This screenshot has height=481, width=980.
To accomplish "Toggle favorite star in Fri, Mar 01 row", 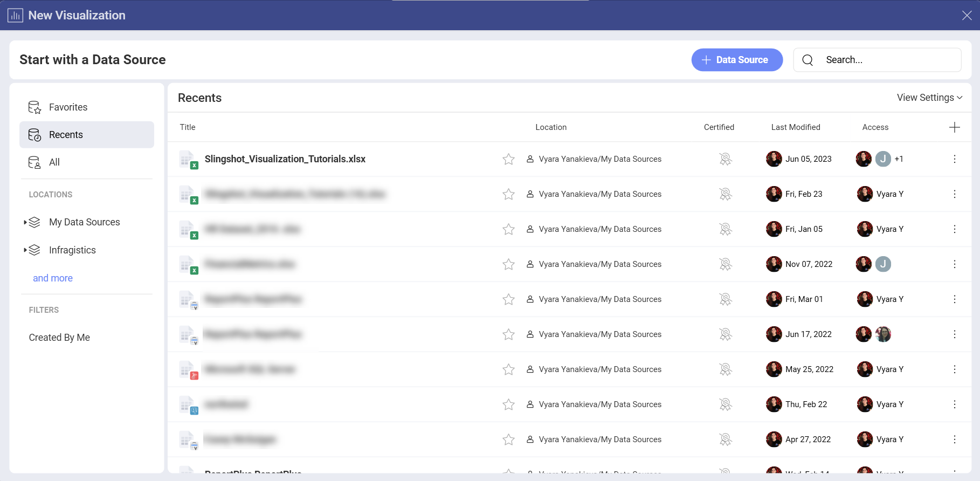I will [508, 299].
